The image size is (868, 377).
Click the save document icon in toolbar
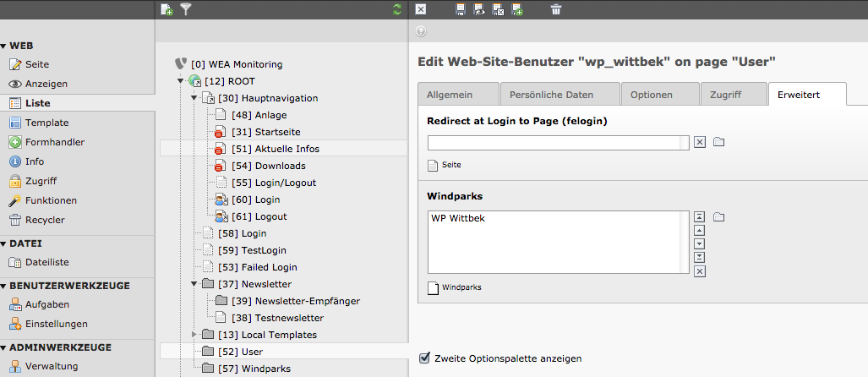[461, 10]
